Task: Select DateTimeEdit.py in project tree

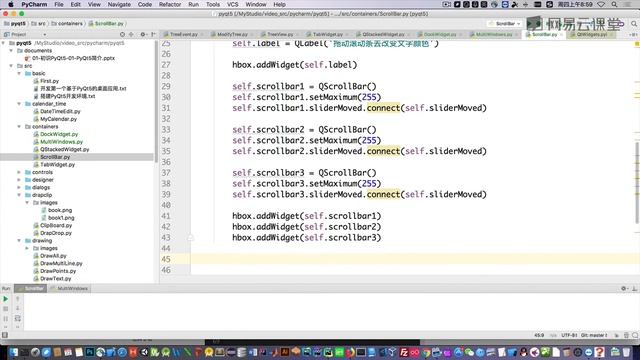Action: click(x=60, y=111)
